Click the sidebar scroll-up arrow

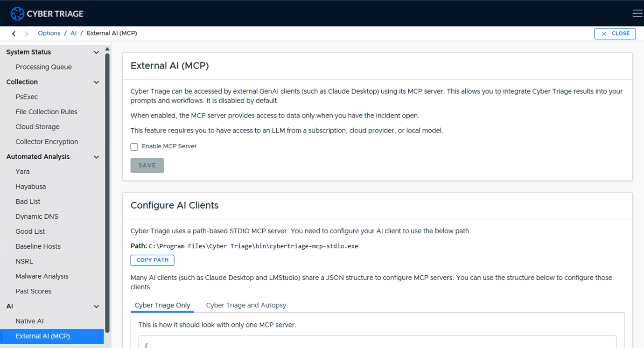107,49
